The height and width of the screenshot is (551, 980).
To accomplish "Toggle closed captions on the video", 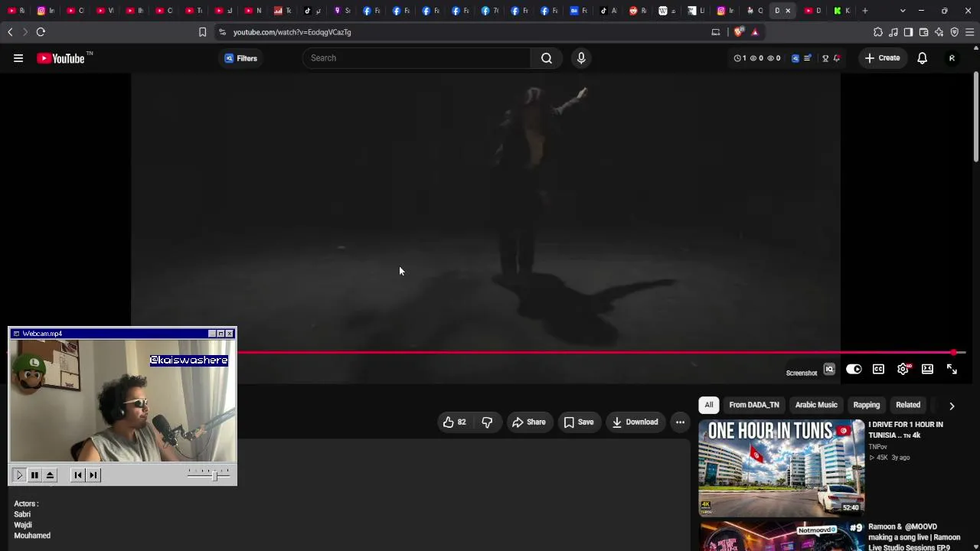I will click(x=878, y=370).
